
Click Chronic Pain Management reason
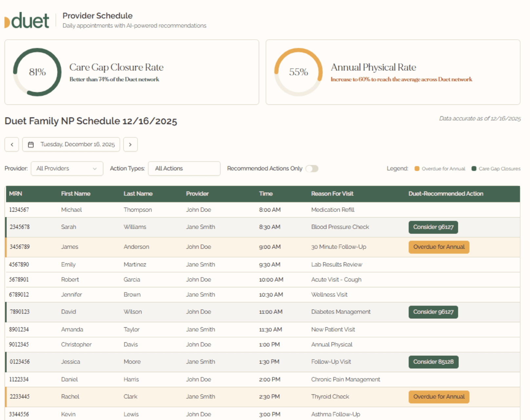[x=346, y=380]
